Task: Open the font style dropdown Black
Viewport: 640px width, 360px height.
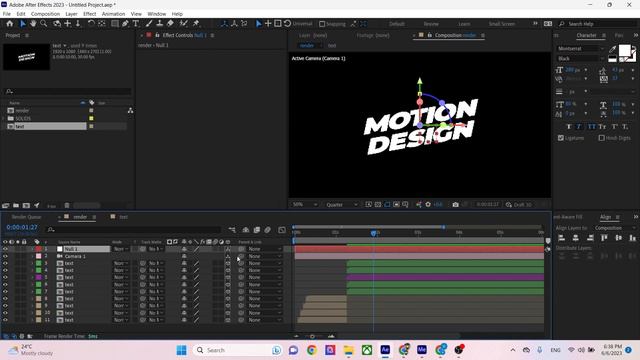Action: pyautogui.click(x=580, y=59)
